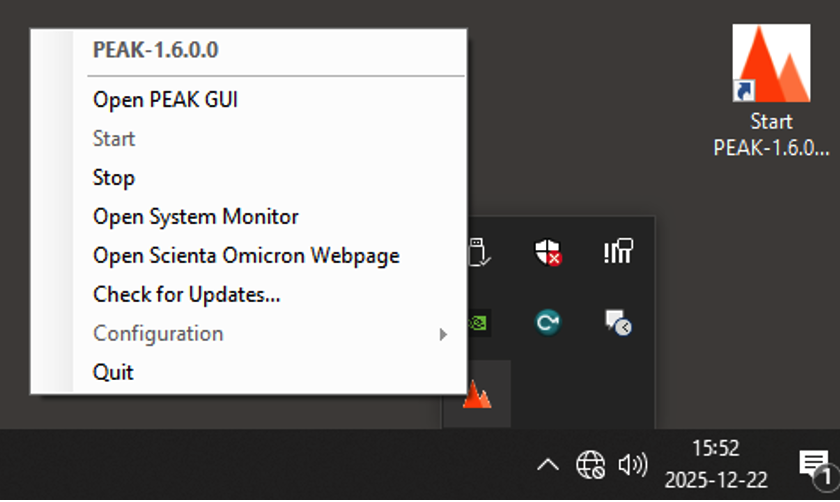The height and width of the screenshot is (502, 840).
Task: Open the Windows Security shield tray icon
Action: 547,252
